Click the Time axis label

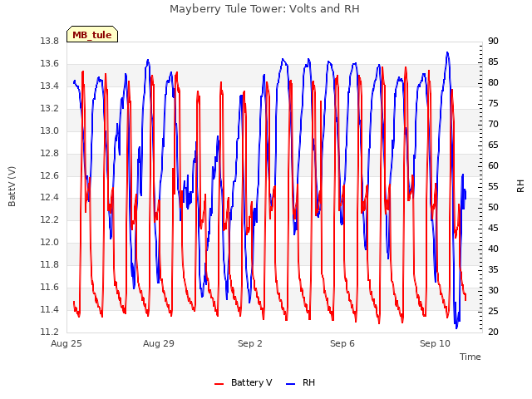click(x=470, y=357)
